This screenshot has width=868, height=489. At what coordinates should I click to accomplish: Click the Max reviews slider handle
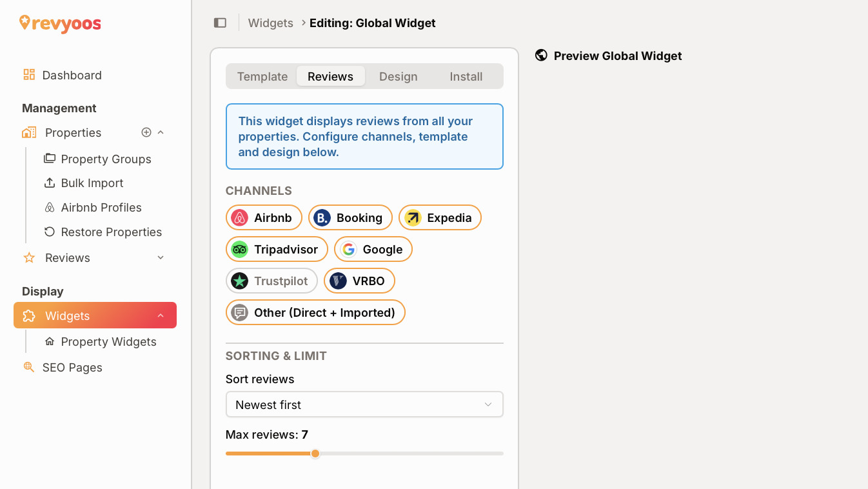tap(315, 454)
